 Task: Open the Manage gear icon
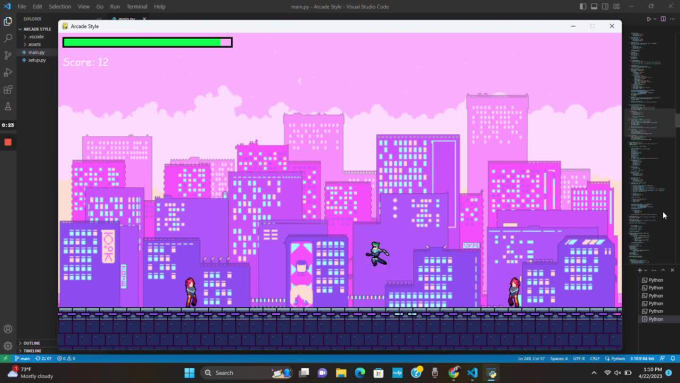click(8, 346)
